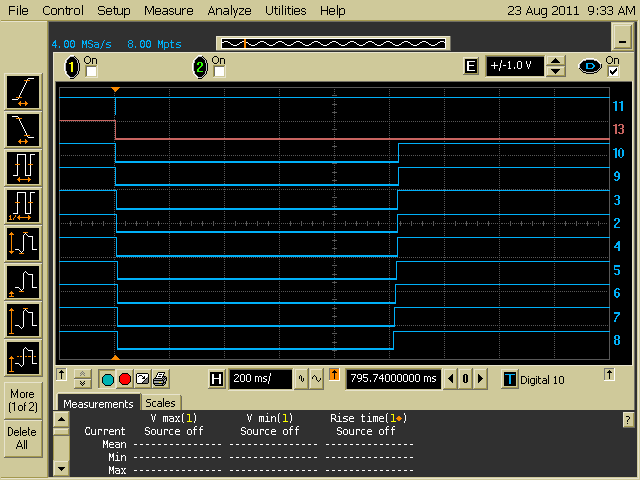Select digital channel label 10
640x480 pixels.
[x=618, y=153]
